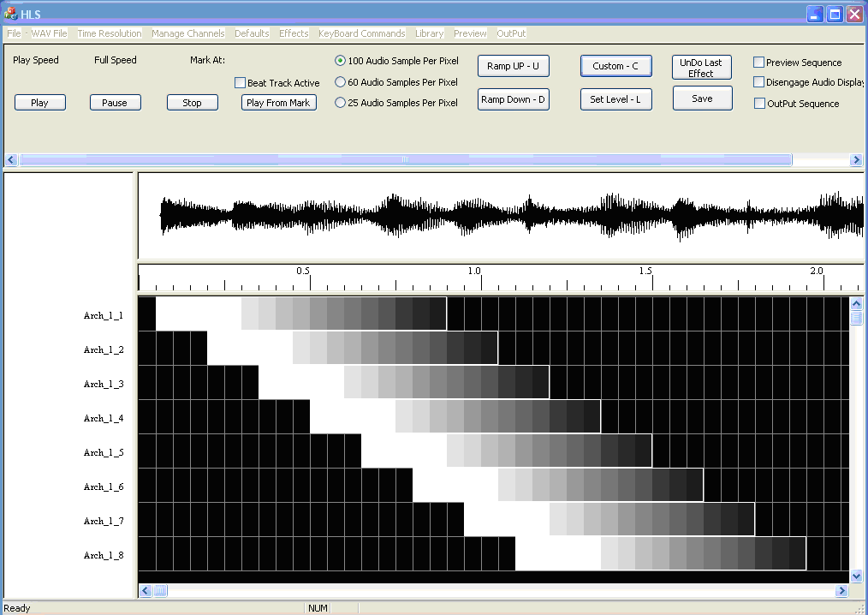Screen dimensions: 868x615
Task: Select the Arch_1_5 channel label
Action: 104,453
